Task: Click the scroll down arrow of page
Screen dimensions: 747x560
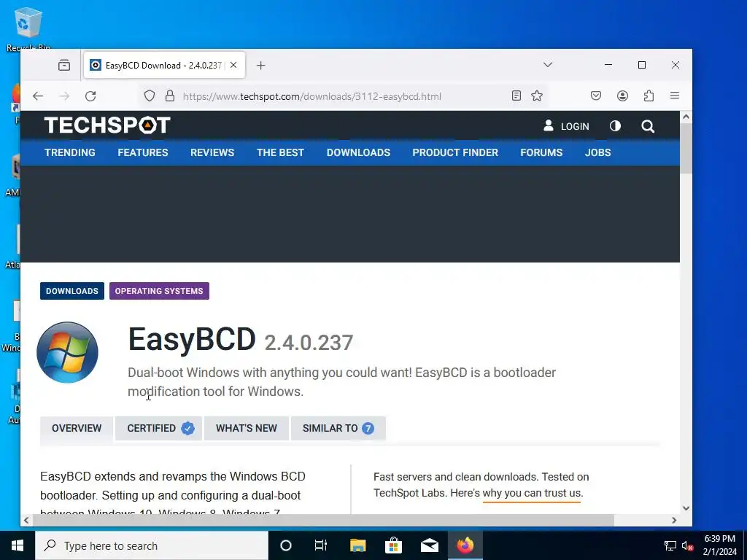Action: tap(686, 508)
